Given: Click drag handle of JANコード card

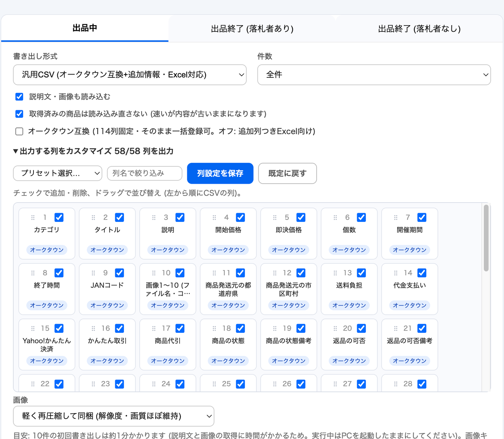Looking at the screenshot, I should click(x=93, y=273).
